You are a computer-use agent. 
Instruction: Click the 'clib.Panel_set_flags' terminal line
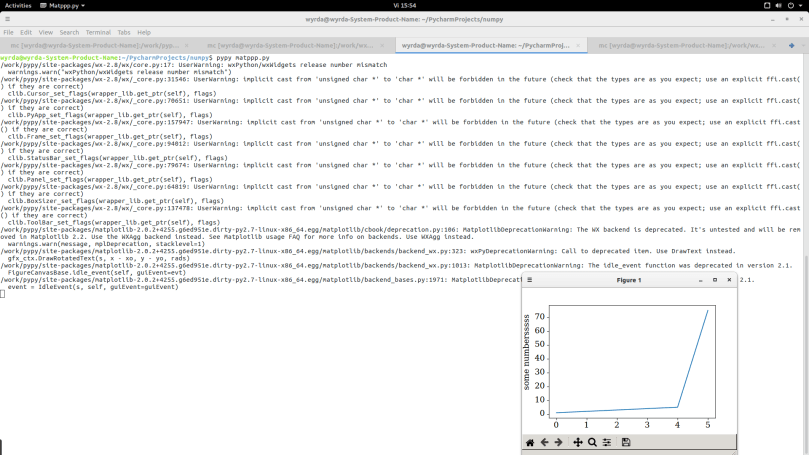[x=110, y=180]
